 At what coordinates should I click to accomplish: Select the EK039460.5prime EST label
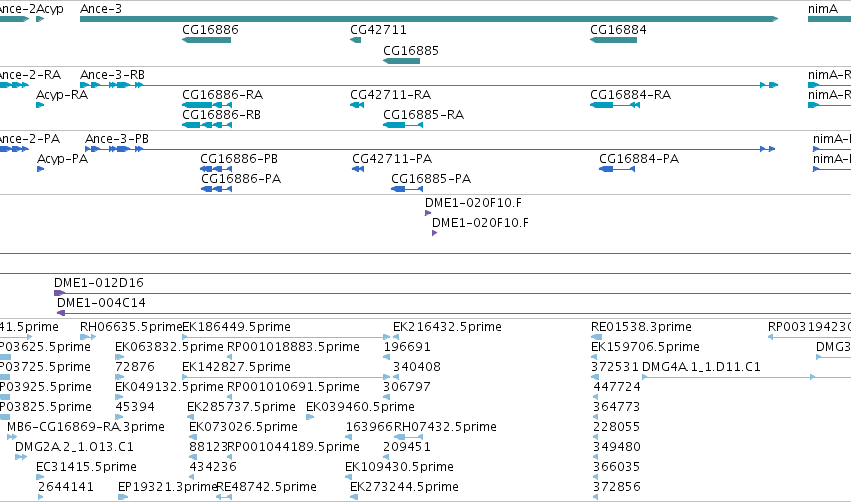(360, 407)
